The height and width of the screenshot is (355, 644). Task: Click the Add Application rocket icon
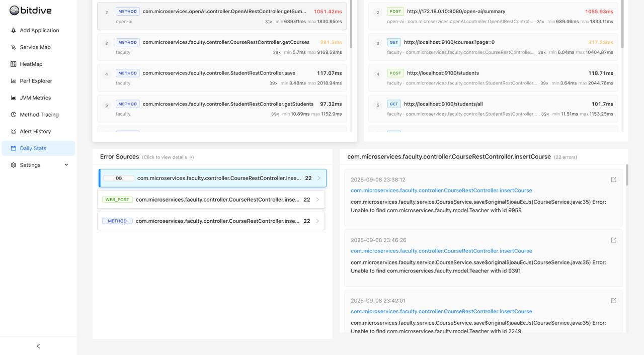tap(14, 31)
